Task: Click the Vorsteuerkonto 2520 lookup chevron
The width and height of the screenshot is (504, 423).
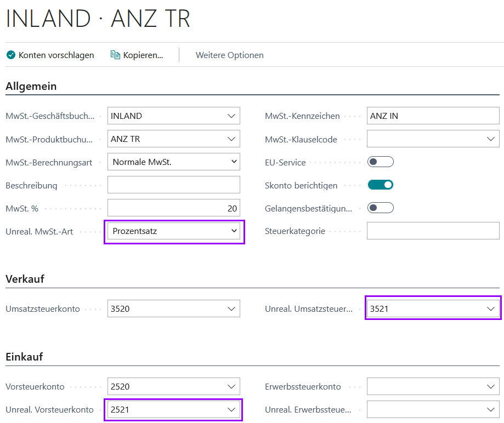Action: click(231, 386)
